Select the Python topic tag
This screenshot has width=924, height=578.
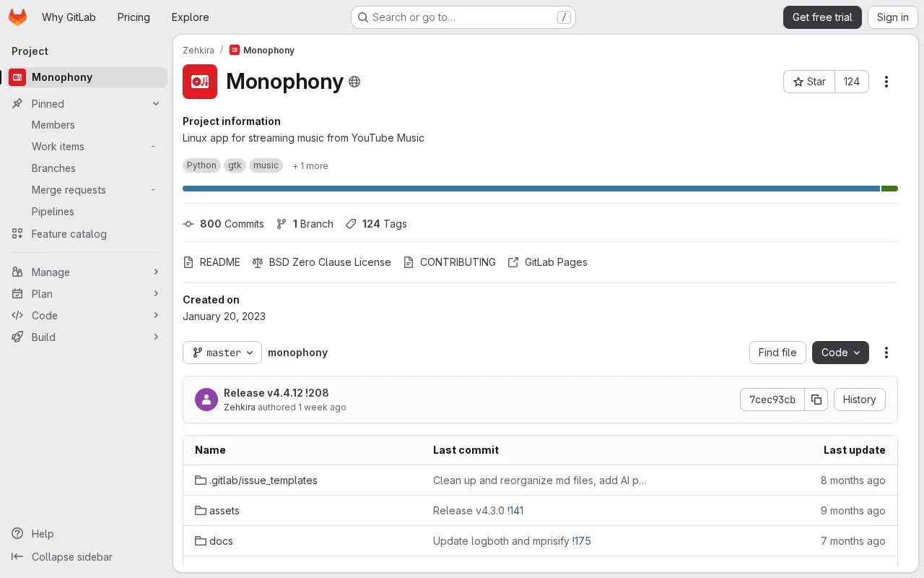click(x=201, y=165)
